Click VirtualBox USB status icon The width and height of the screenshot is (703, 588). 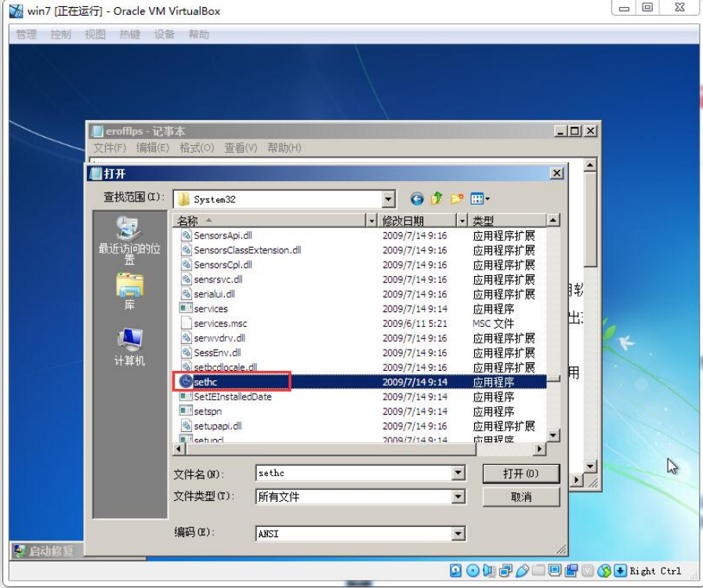[522, 571]
